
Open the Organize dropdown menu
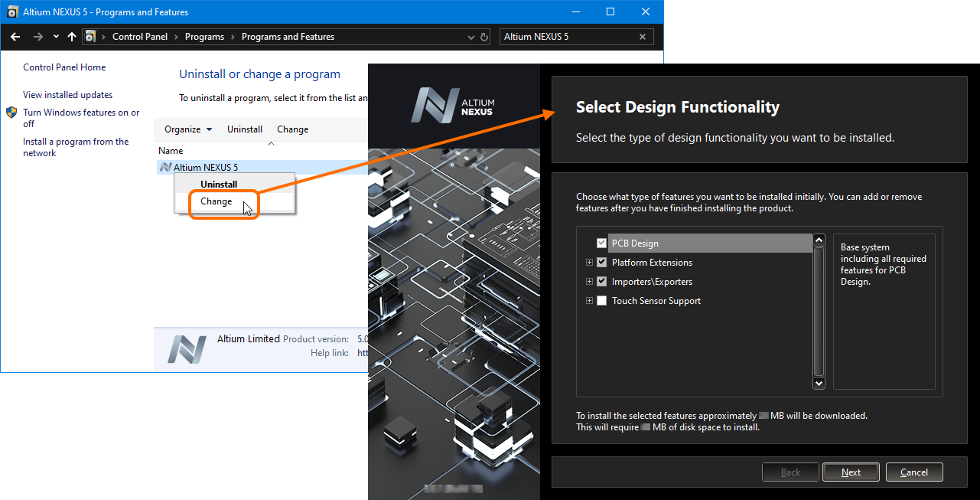[x=188, y=129]
